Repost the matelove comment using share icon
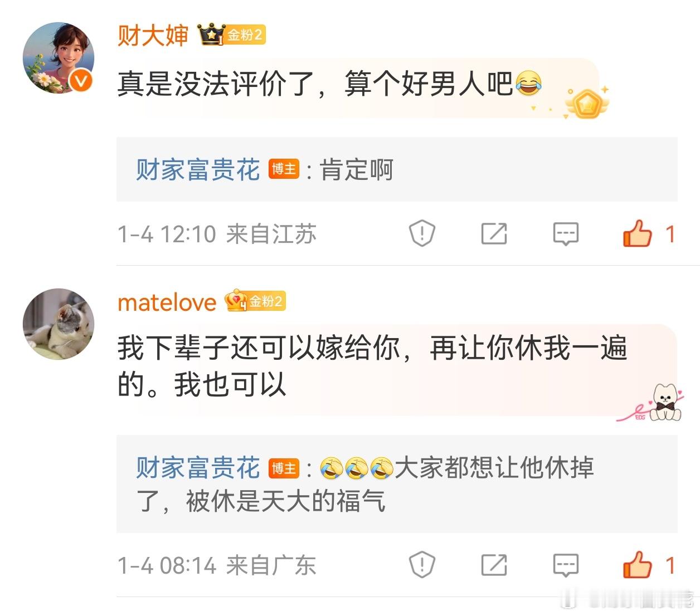The height and width of the screenshot is (616, 700). click(x=494, y=565)
